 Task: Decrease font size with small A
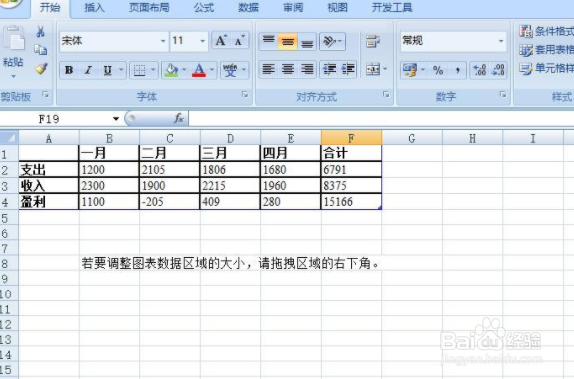239,41
